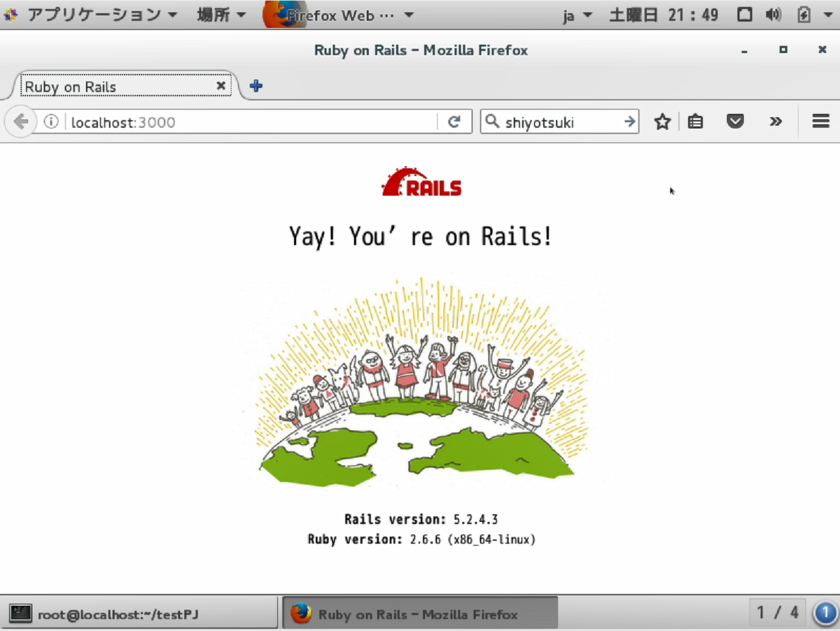Expand more toolbar tools chevron
Viewport: 840px width, 631px height.
tap(775, 122)
